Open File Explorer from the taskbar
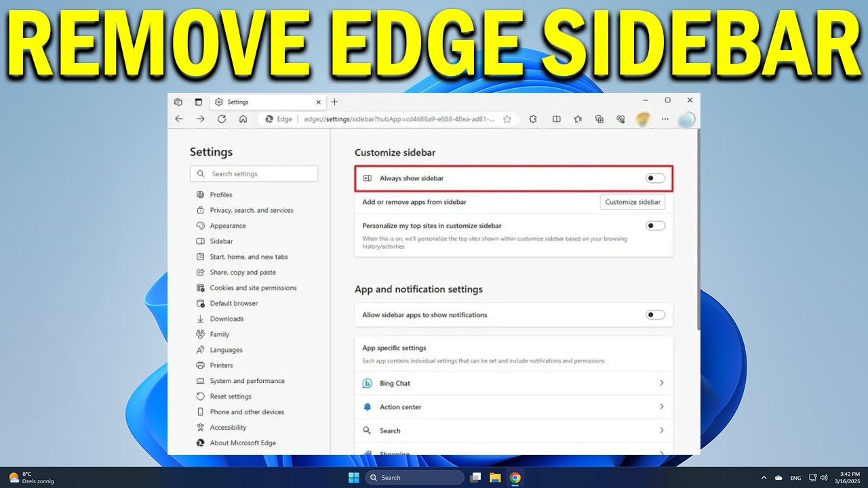The height and width of the screenshot is (488, 868). [x=495, y=478]
